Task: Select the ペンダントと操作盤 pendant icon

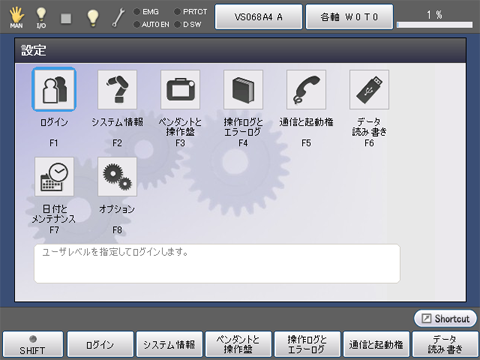Action: (x=180, y=89)
